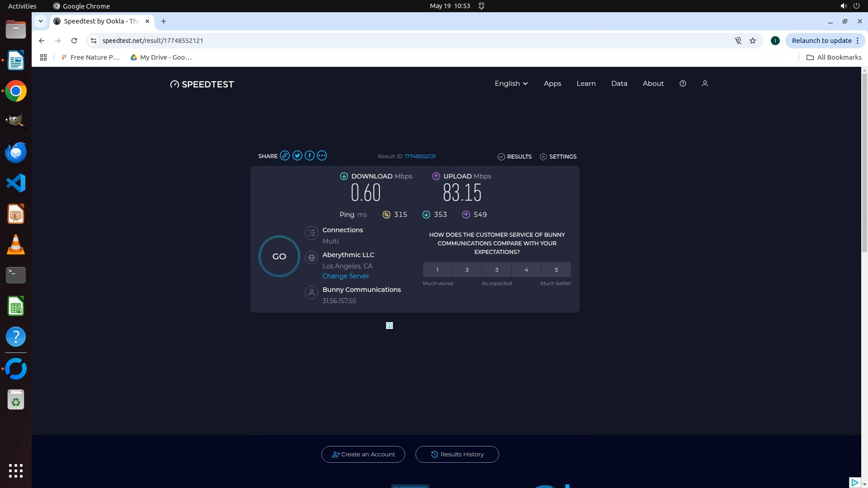Switch to the RESULTS tab
Viewport: 868px width, 488px height.
click(514, 157)
